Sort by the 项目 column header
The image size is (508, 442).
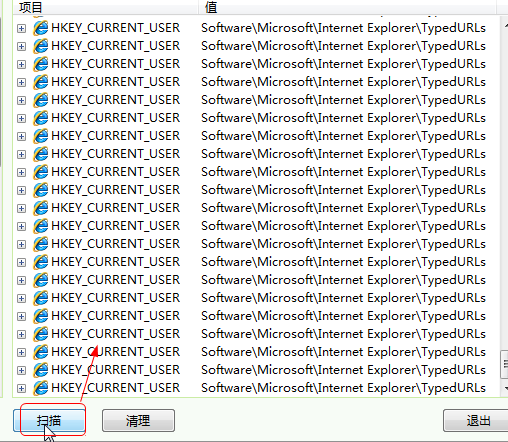click(x=106, y=7)
